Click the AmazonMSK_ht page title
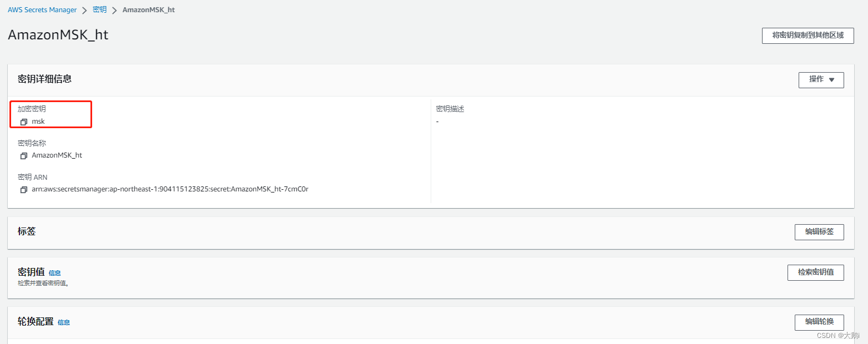This screenshot has height=344, width=868. point(58,35)
